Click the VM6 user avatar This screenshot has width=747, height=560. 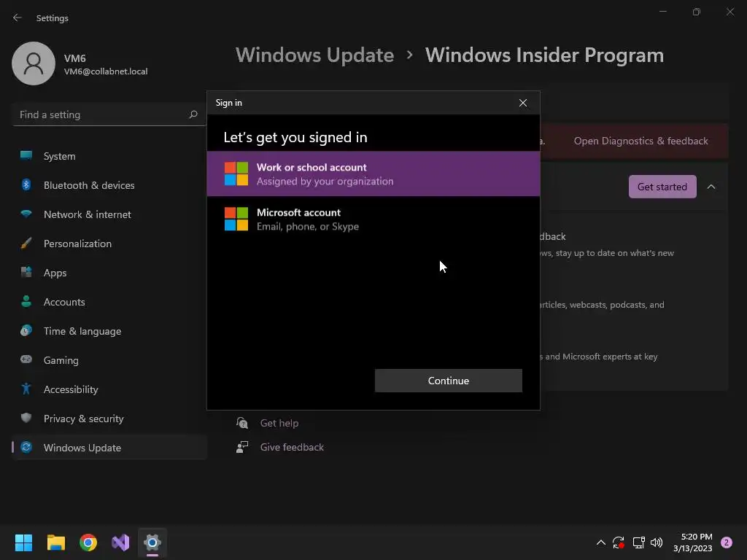[34, 63]
